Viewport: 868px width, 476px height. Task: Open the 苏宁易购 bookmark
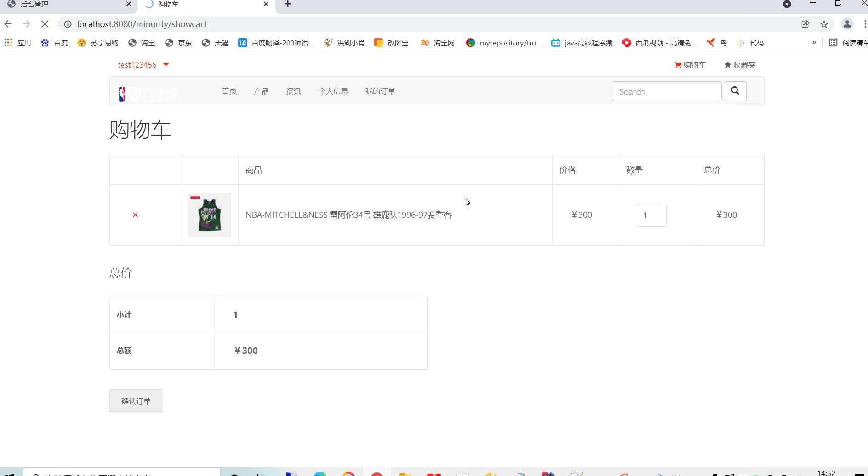pyautogui.click(x=98, y=43)
